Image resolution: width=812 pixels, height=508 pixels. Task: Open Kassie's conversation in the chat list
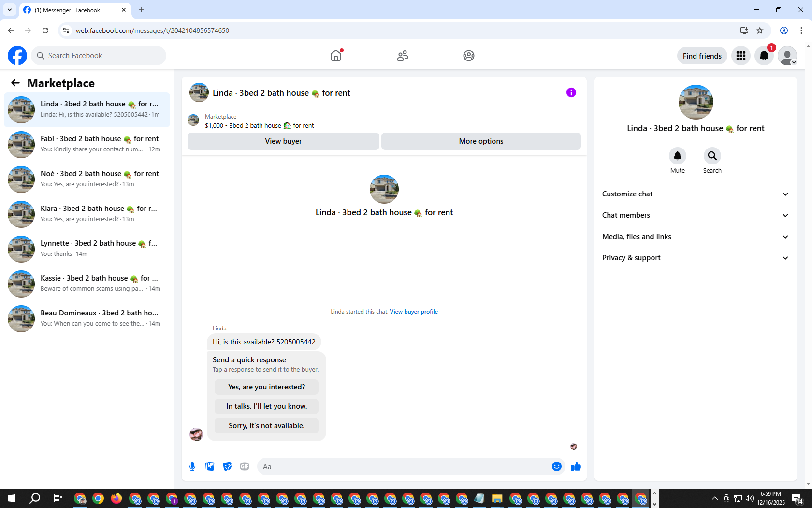point(87,284)
